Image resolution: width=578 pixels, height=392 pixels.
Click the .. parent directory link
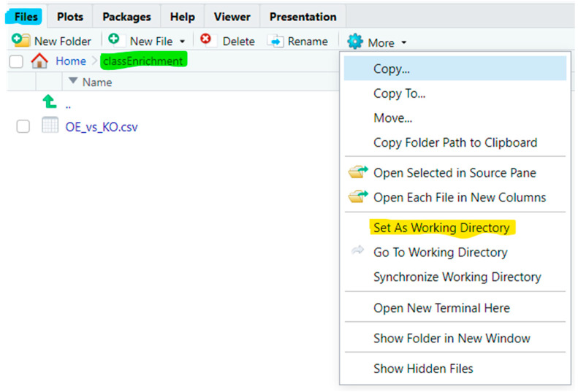coord(68,106)
